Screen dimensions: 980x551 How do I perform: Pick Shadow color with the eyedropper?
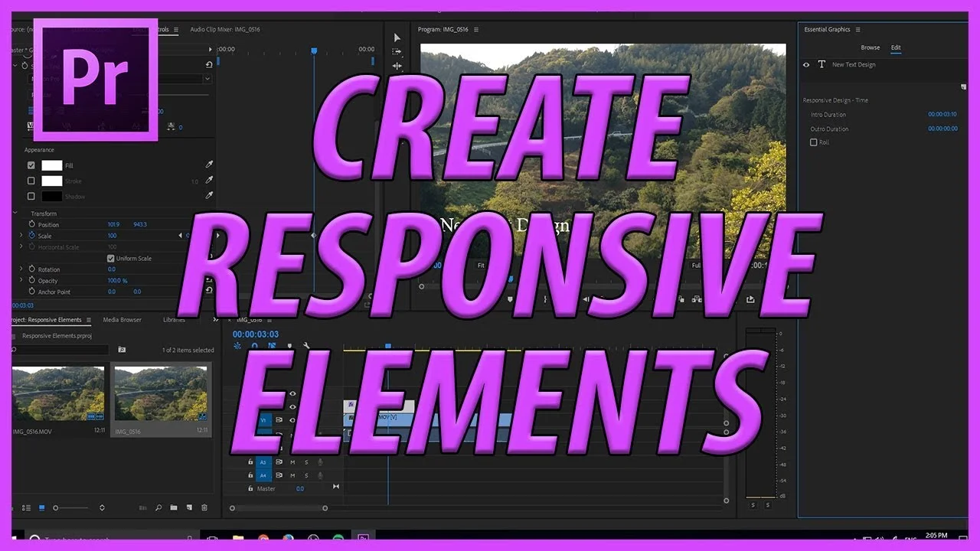209,196
